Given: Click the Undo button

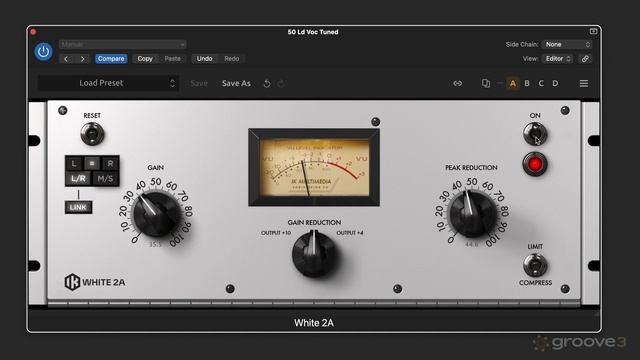Looking at the screenshot, I should 204,59.
